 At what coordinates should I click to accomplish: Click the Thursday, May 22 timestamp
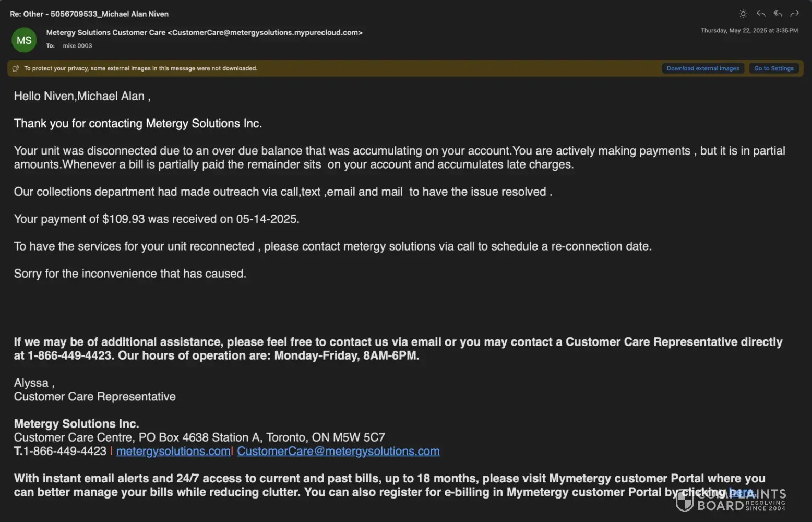tap(749, 31)
